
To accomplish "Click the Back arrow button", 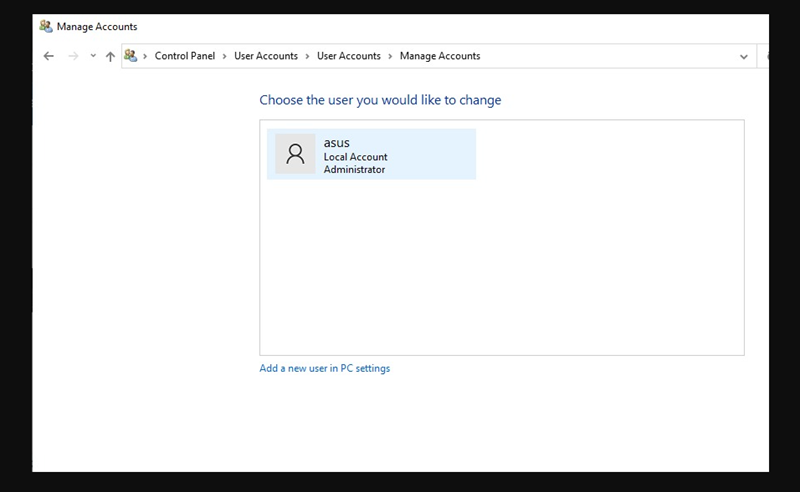I will point(48,57).
